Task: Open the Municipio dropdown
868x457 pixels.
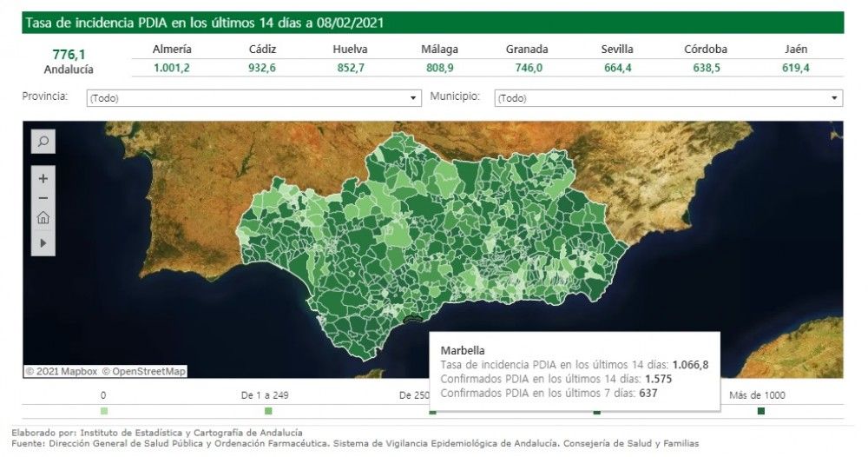Action: coord(668,98)
